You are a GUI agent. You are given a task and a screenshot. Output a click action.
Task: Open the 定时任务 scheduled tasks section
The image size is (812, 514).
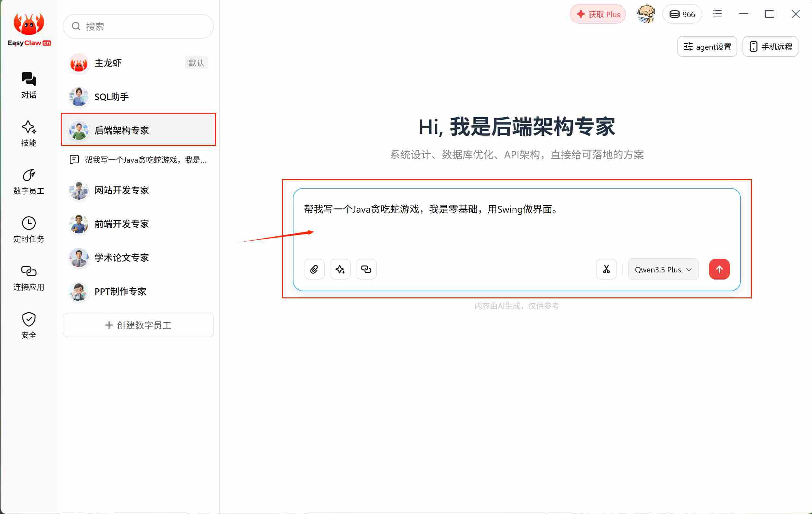(29, 230)
